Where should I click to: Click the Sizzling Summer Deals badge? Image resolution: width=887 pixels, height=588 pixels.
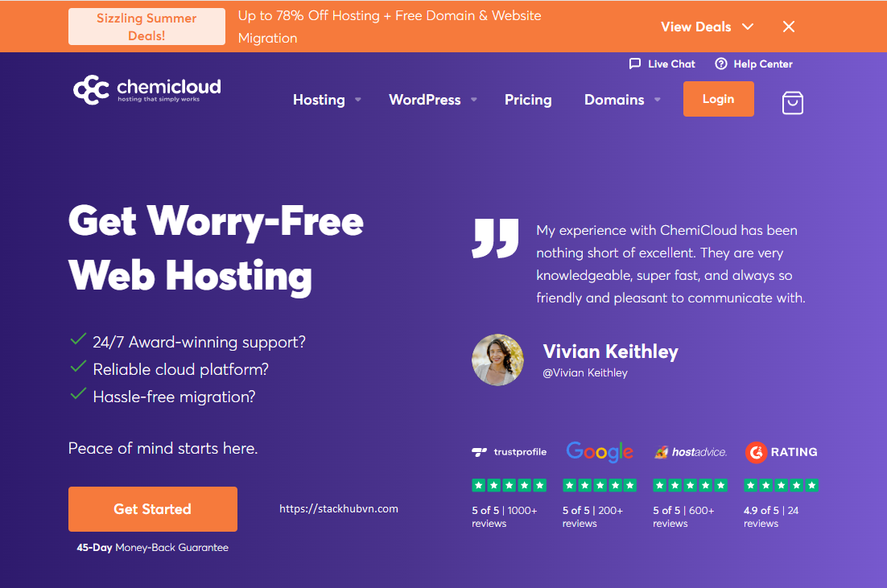click(146, 27)
